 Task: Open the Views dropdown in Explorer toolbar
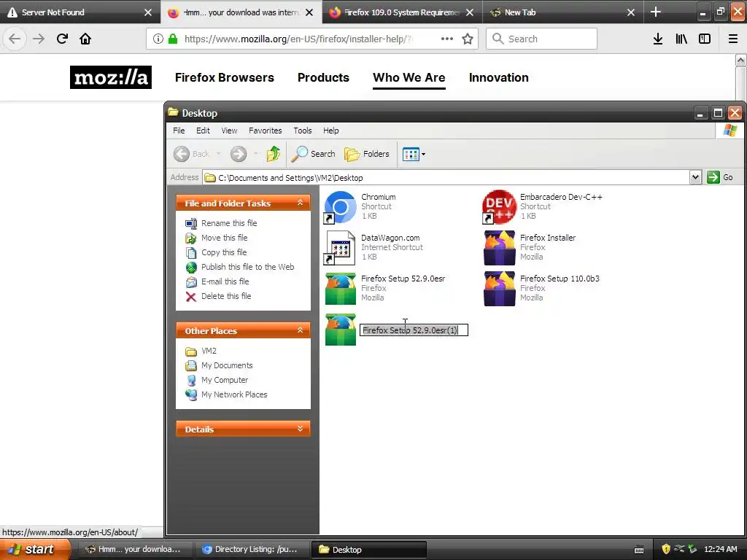coord(414,154)
